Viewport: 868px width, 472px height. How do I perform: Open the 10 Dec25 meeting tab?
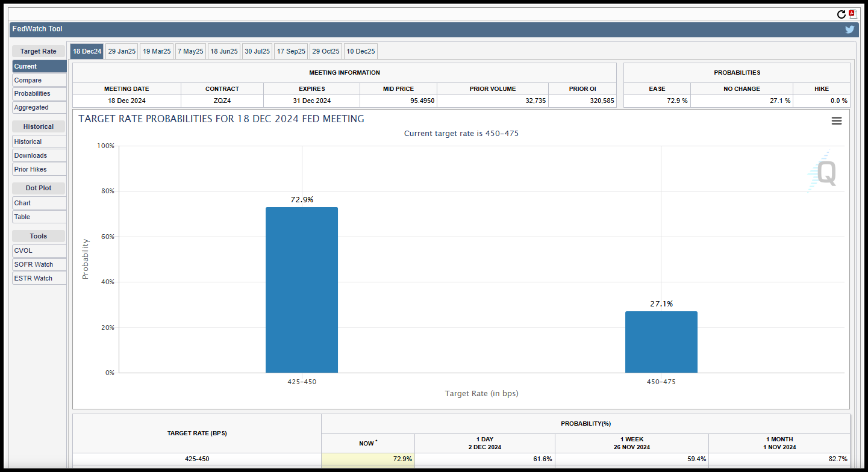tap(361, 51)
